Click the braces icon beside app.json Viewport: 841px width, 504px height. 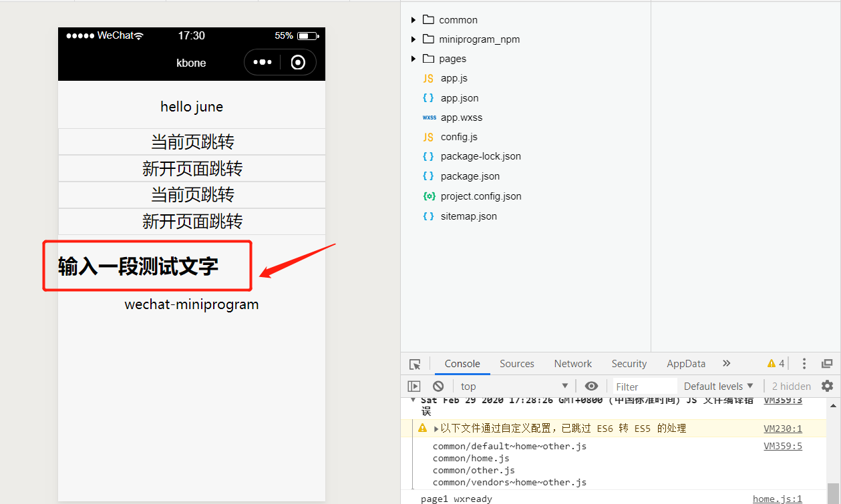[x=428, y=97]
